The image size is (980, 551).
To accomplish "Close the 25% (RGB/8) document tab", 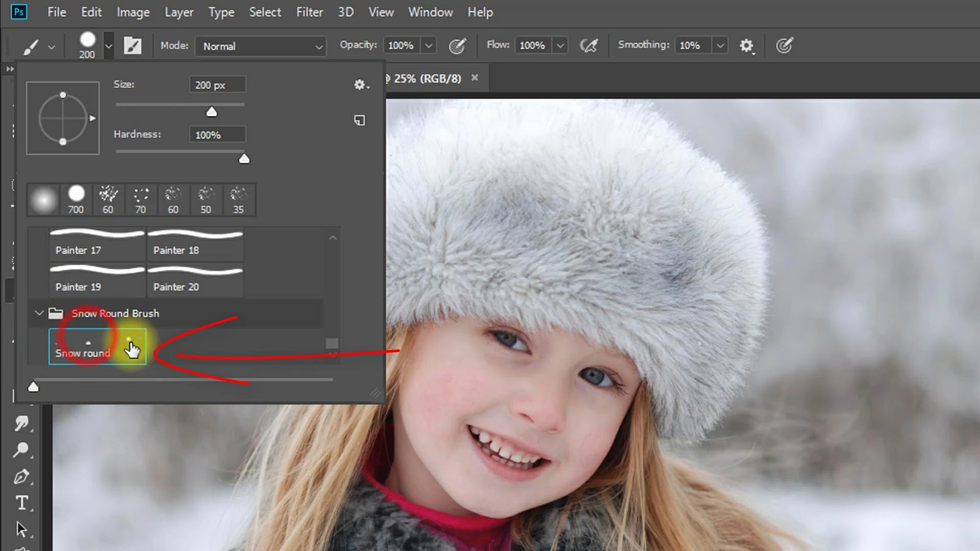I will coord(475,78).
